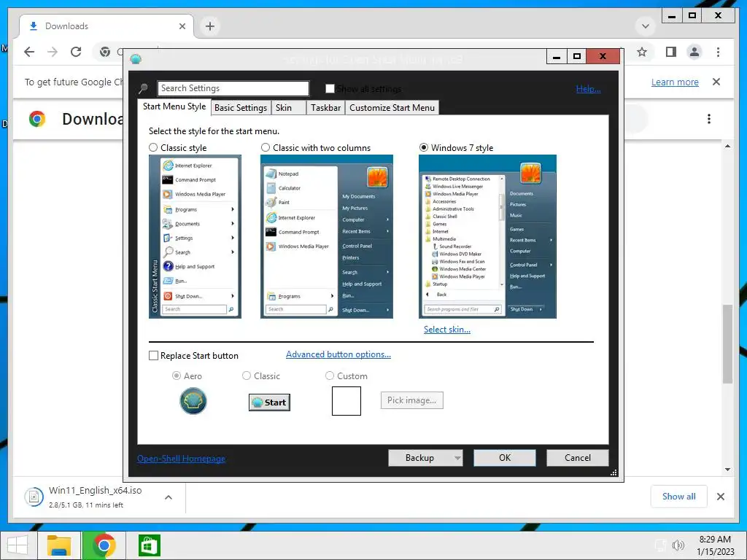Choose Aero button radio option
This screenshot has width=747, height=560.
177,376
